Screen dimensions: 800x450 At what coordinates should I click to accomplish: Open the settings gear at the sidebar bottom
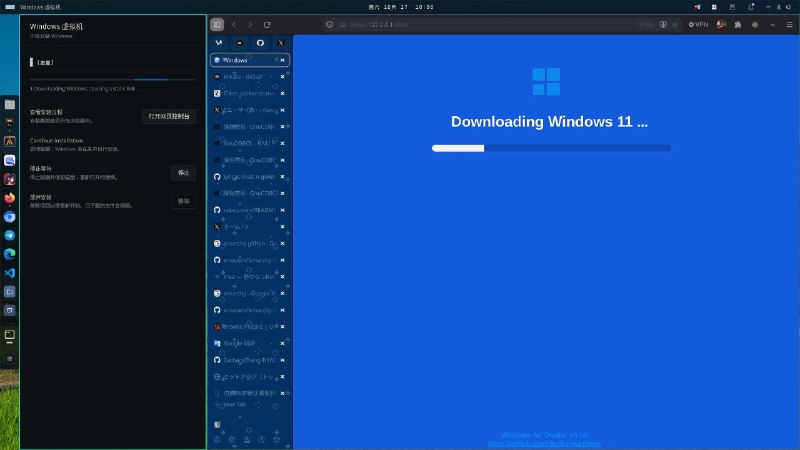point(217,439)
